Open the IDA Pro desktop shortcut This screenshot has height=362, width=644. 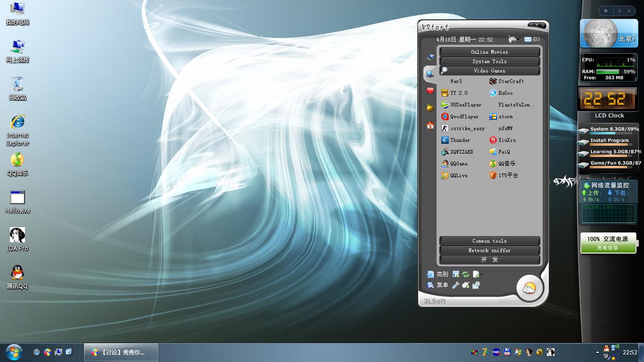(x=17, y=239)
